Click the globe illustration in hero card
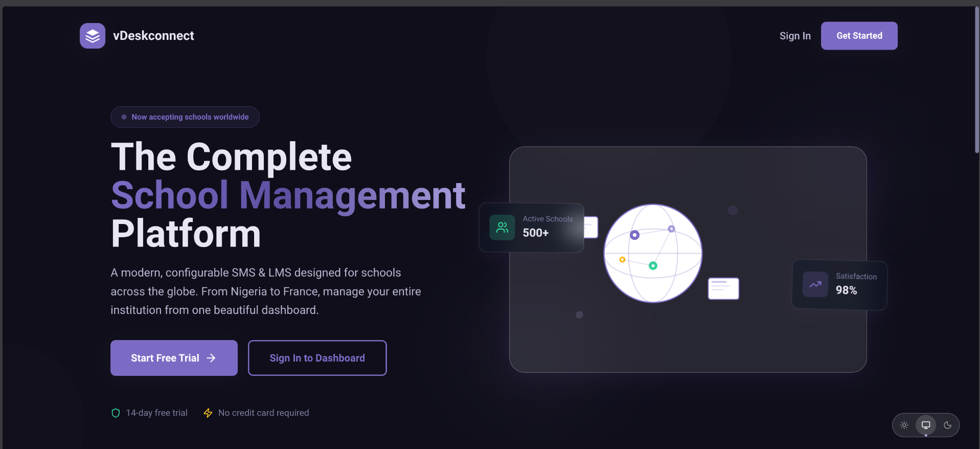Screen dimensions: 980x449 point(653,253)
